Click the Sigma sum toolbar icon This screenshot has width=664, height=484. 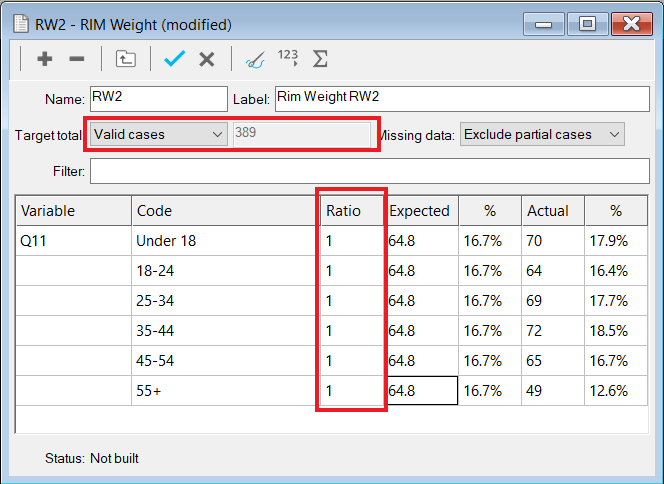click(x=320, y=58)
